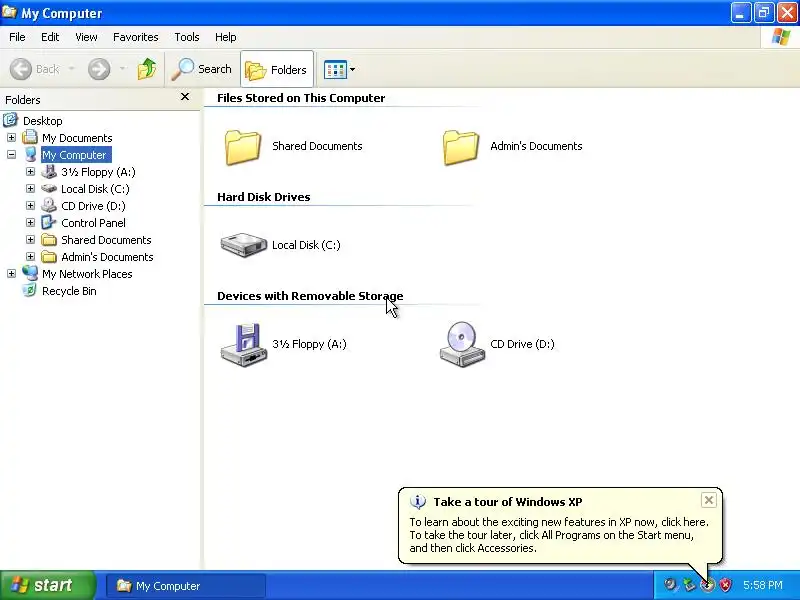
Task: Click the Forward arrow button
Action: coord(99,69)
